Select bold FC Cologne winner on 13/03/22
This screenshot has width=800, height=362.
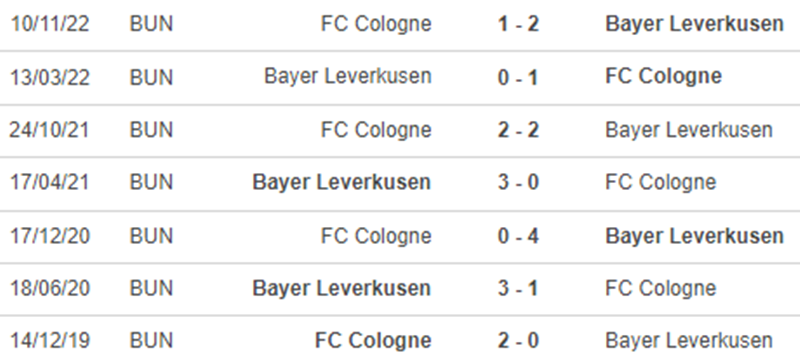click(664, 76)
